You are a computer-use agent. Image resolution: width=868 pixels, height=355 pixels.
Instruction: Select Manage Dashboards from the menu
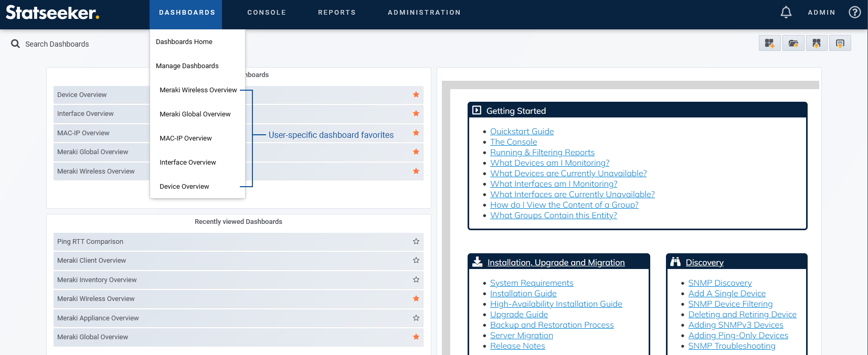pos(187,66)
